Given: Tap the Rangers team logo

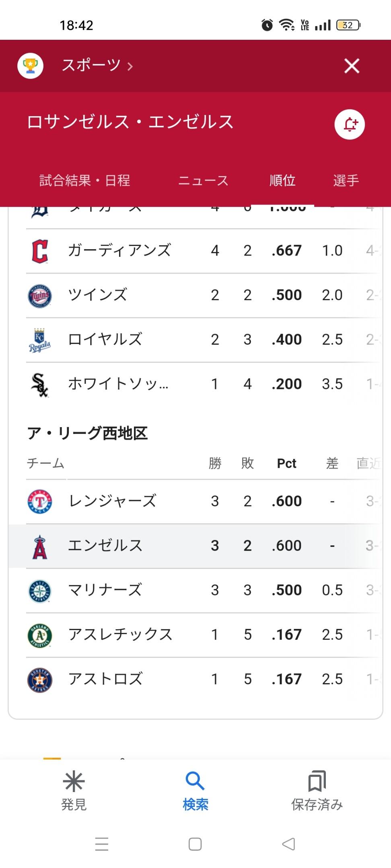Looking at the screenshot, I should tap(40, 502).
